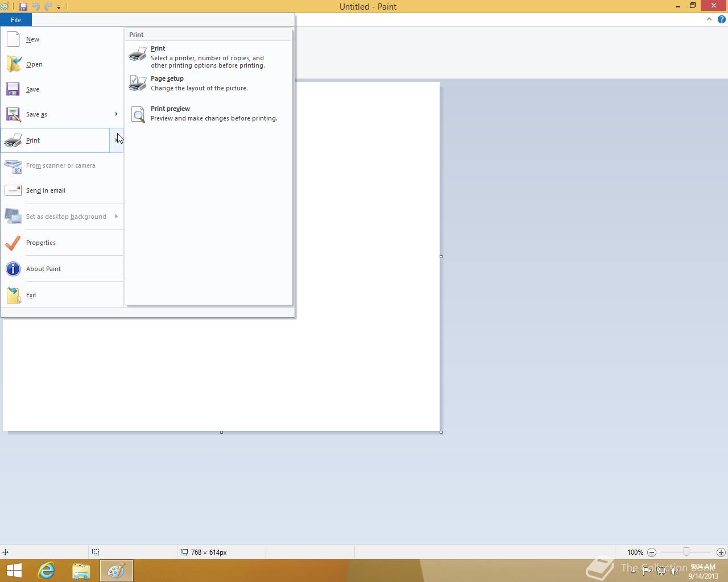Click the Page setup printer-with-checkmark icon

pos(138,84)
